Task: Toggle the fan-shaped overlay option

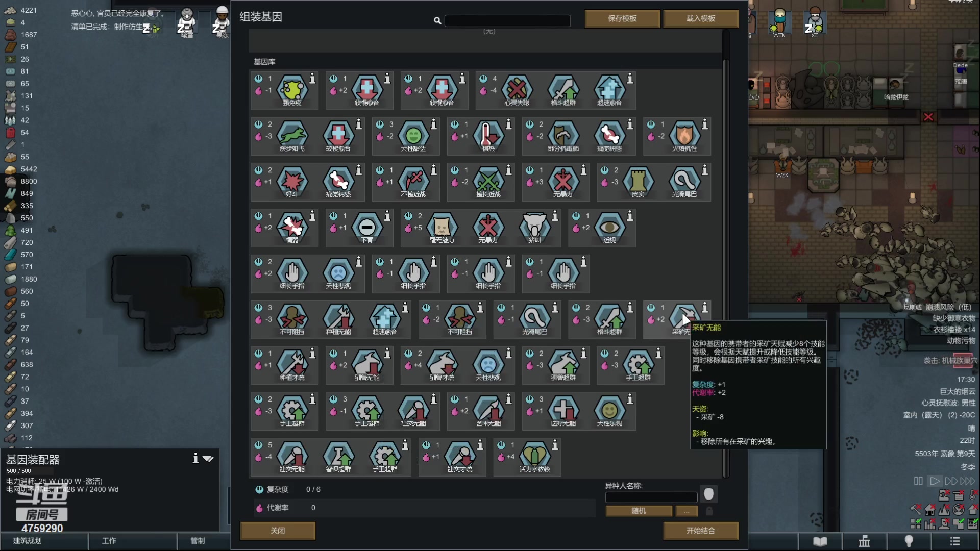Action: point(959,509)
